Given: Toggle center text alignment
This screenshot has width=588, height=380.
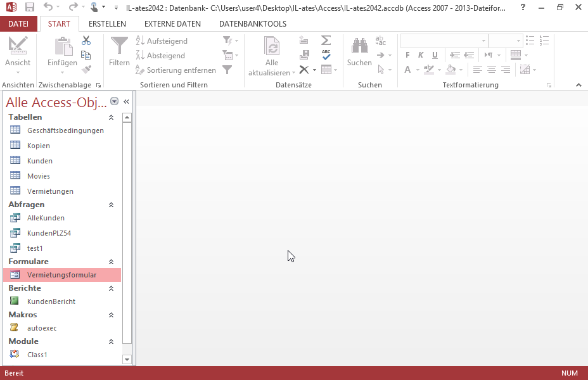Looking at the screenshot, I should [x=492, y=70].
